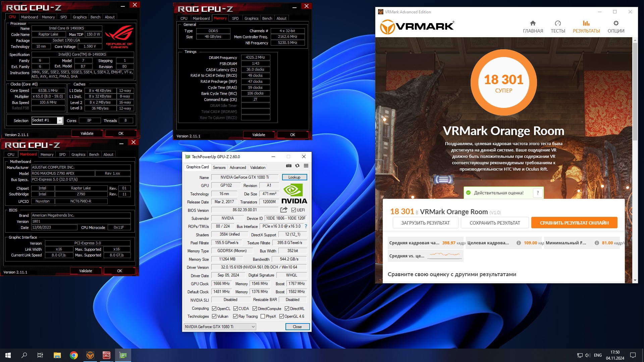The height and width of the screenshot is (362, 644).
Task: Switch to ROG CPU-Z taskbar icon
Action: point(107,355)
